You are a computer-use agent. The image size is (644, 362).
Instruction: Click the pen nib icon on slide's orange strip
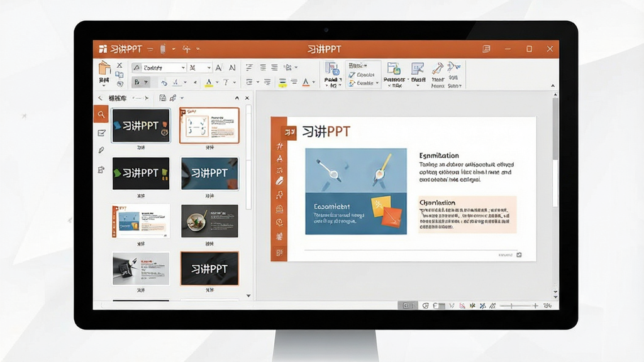pyautogui.click(x=280, y=181)
